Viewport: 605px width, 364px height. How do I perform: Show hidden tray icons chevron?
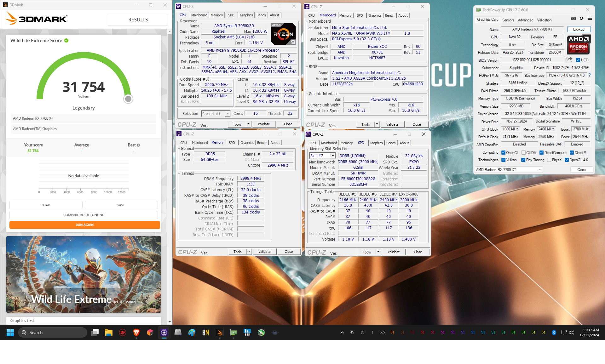(342, 333)
